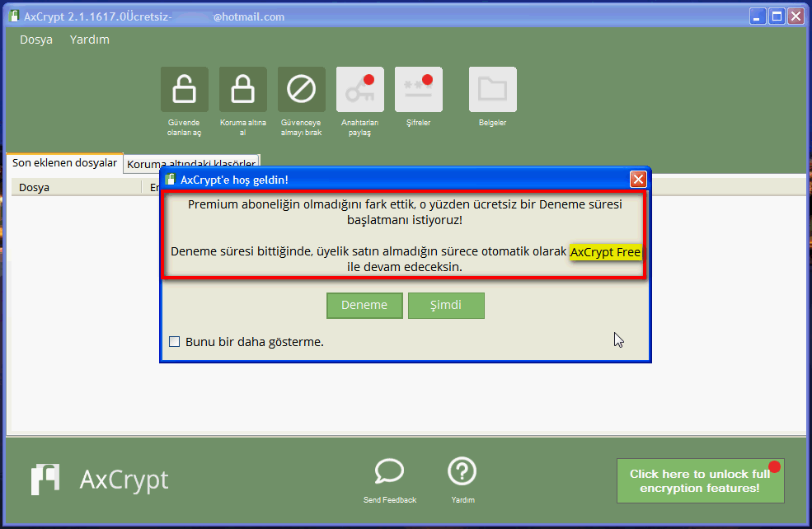Click the AxCrypt title bar app icon
This screenshot has width=812, height=529.
pos(15,16)
